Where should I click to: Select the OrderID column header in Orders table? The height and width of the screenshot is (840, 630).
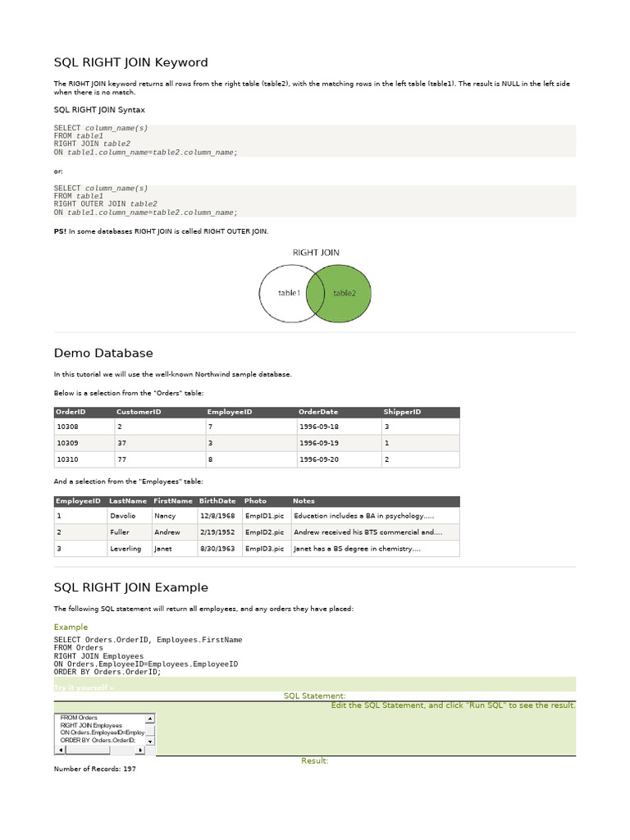pyautogui.click(x=71, y=412)
